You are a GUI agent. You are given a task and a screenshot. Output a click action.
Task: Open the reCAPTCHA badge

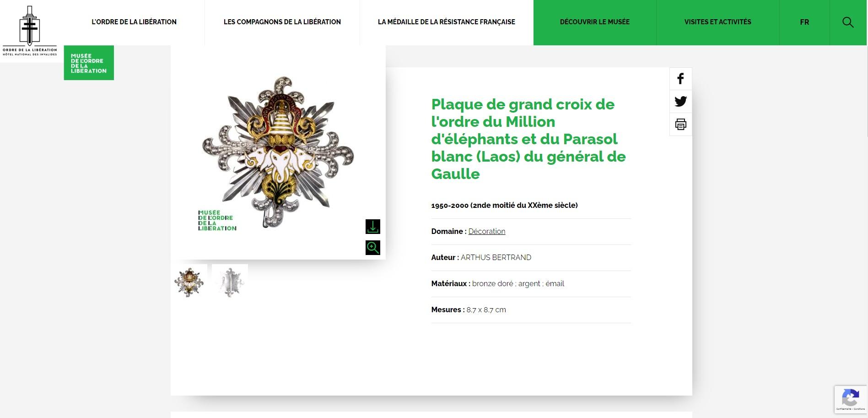(851, 400)
